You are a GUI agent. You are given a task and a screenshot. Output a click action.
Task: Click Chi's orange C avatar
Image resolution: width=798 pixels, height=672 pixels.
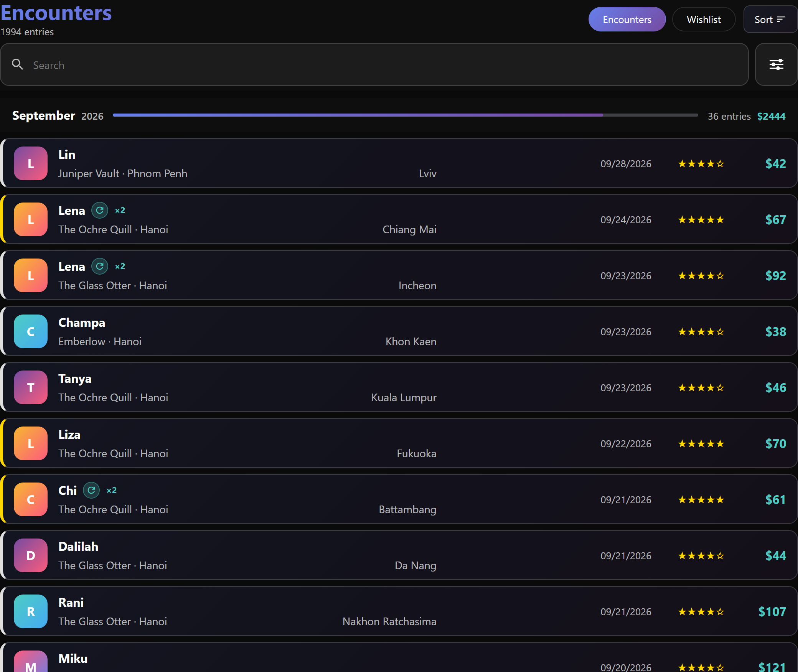[x=31, y=499]
